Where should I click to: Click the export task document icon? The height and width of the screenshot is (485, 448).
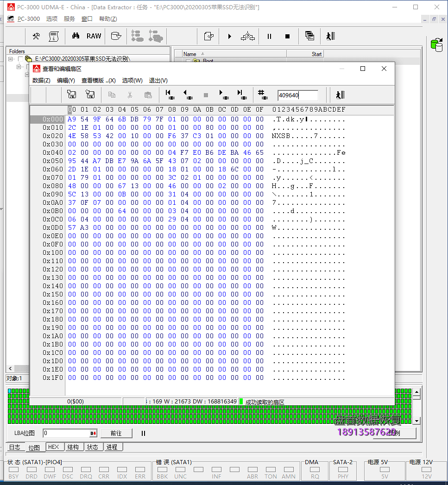click(x=209, y=36)
